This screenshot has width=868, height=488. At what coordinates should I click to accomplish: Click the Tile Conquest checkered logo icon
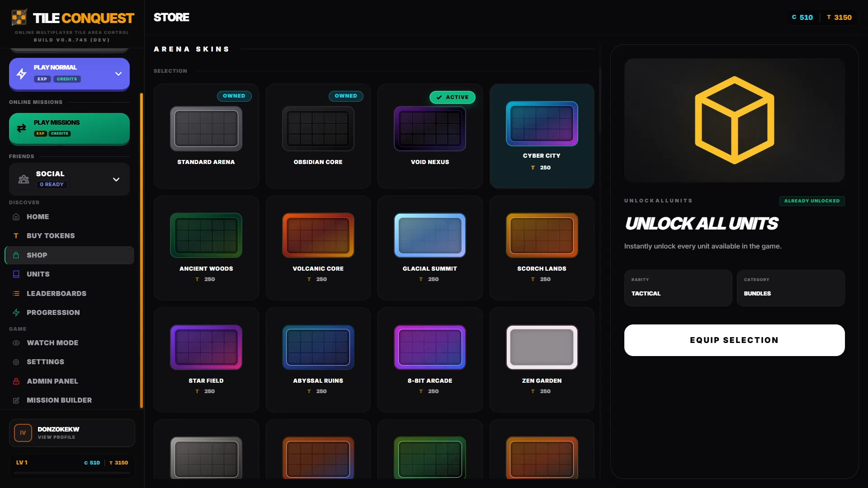pos(19,18)
